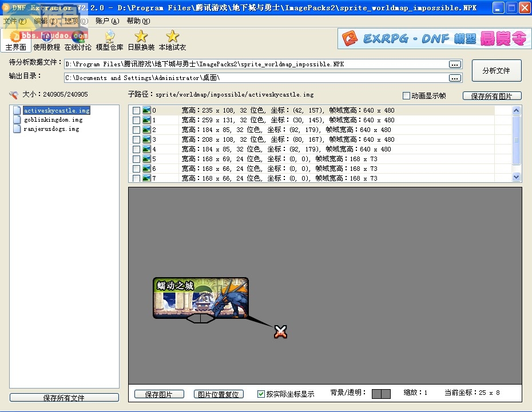Open the 主界面 main interface toolbar icon

15,41
